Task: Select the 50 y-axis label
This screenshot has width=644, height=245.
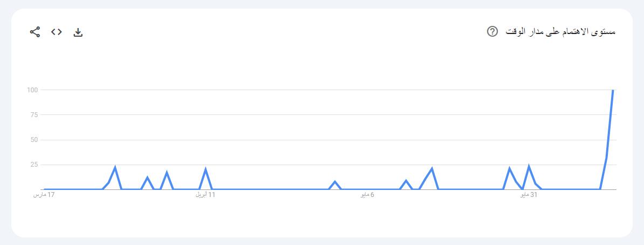Action: tap(33, 140)
